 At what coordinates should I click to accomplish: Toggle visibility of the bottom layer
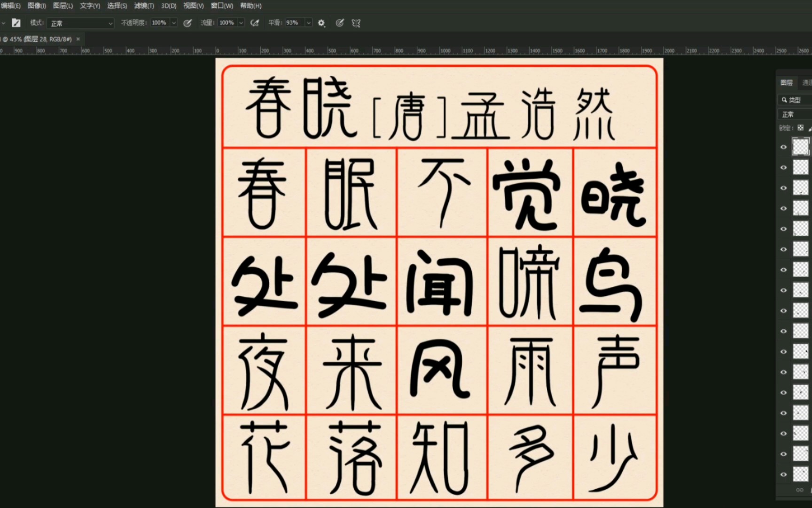[x=783, y=474]
